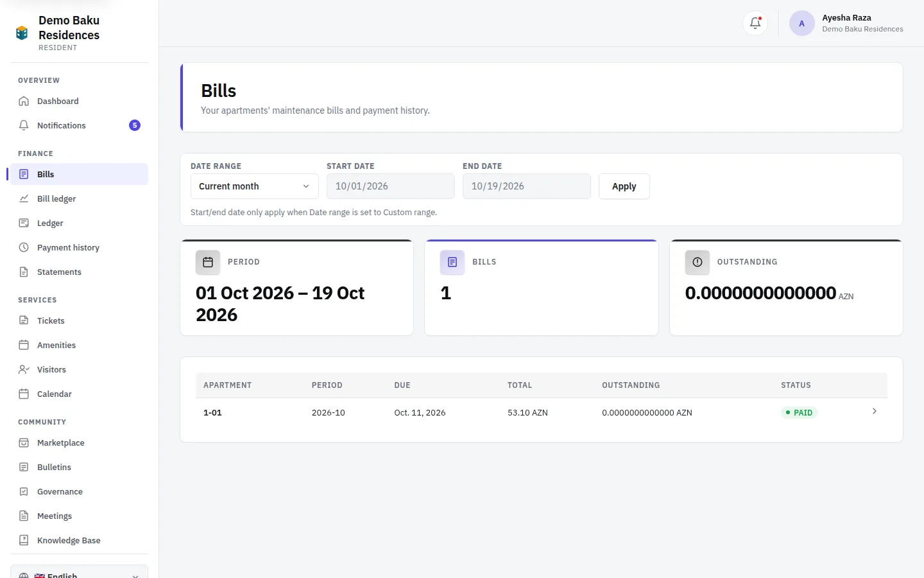Image resolution: width=924 pixels, height=578 pixels.
Task: Click the Apartment column header
Action: pyautogui.click(x=227, y=385)
